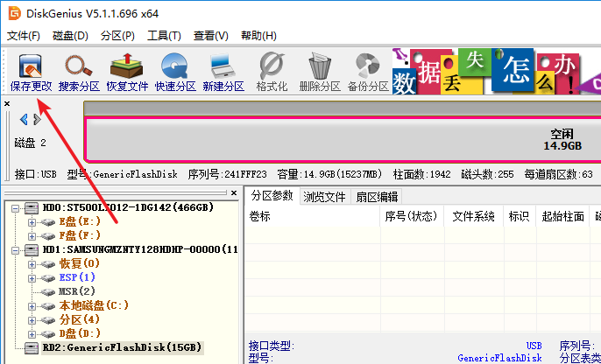This screenshot has height=364, width=601.
Task: Select 本地磁盘(C:) in the tree
Action: point(94,306)
